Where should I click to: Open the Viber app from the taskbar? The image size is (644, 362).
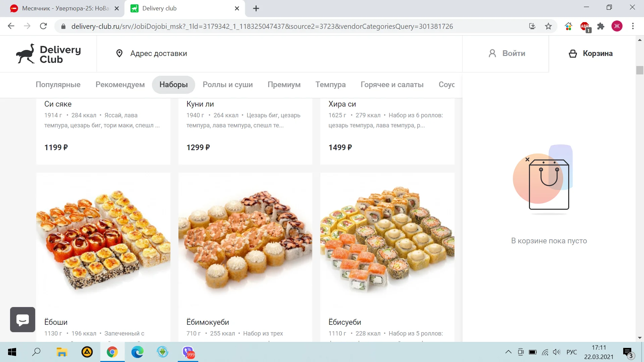tap(187, 352)
